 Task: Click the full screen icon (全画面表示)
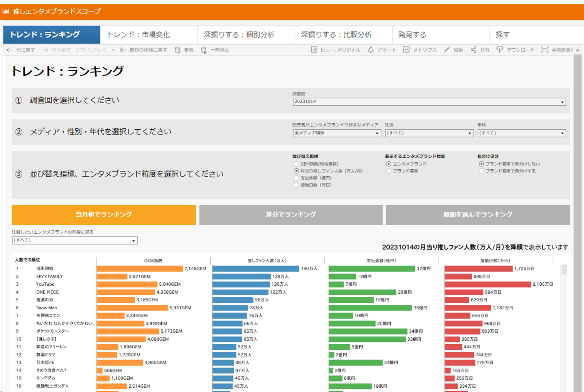coord(545,50)
